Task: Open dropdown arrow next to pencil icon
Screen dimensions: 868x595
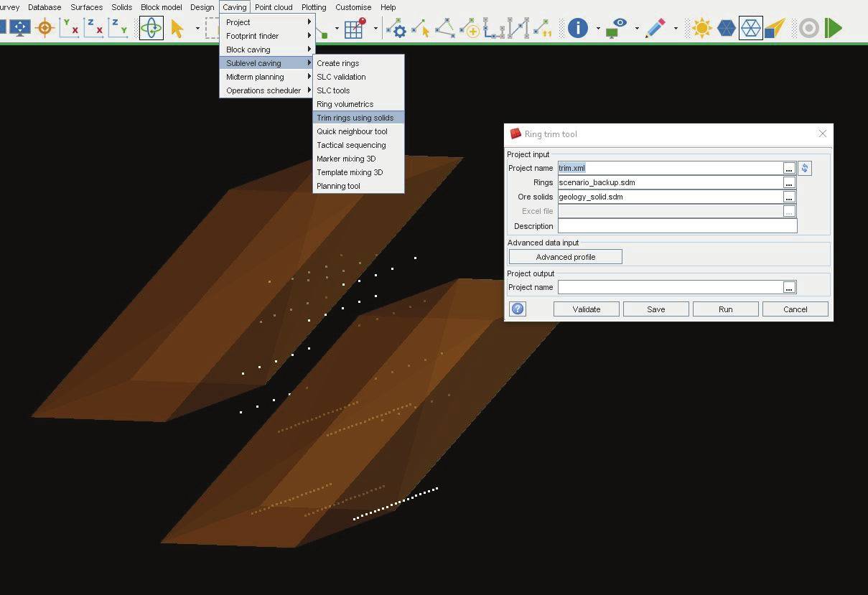Action: coord(676,29)
